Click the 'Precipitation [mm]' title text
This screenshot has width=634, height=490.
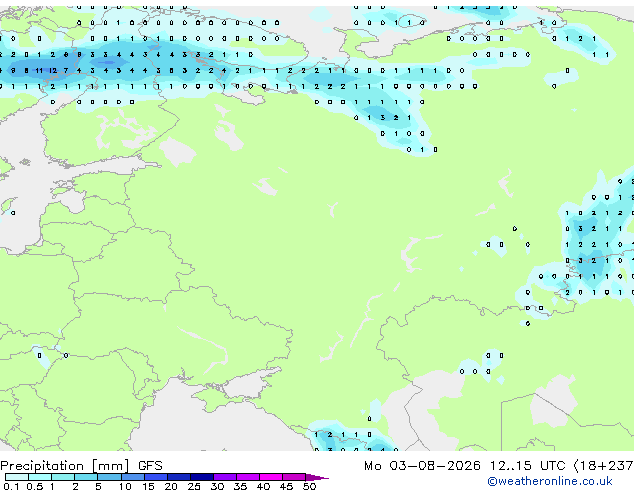tap(65, 466)
